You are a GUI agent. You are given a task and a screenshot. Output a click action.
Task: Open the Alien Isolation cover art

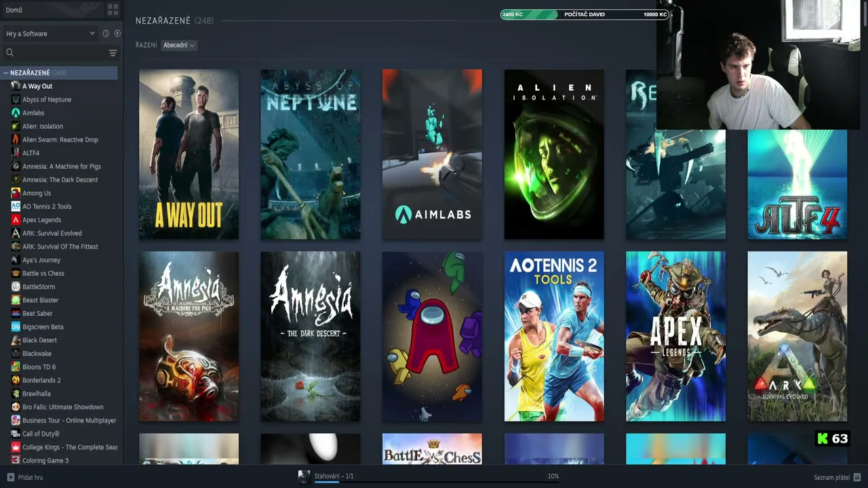coord(554,155)
